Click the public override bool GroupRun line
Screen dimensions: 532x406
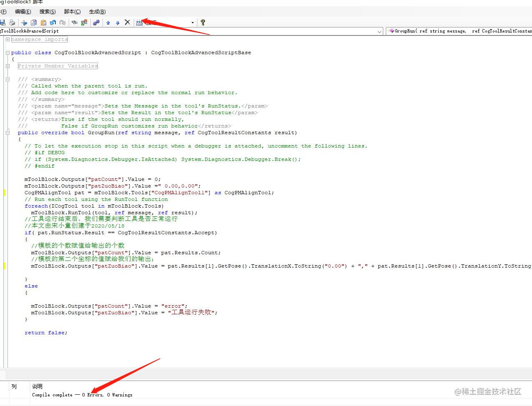click(157, 133)
